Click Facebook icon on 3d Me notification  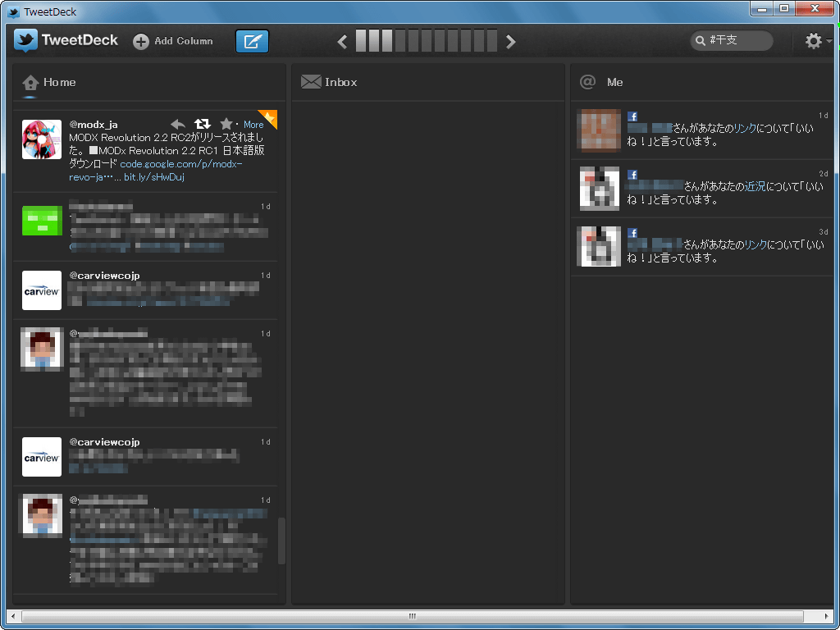(x=632, y=233)
